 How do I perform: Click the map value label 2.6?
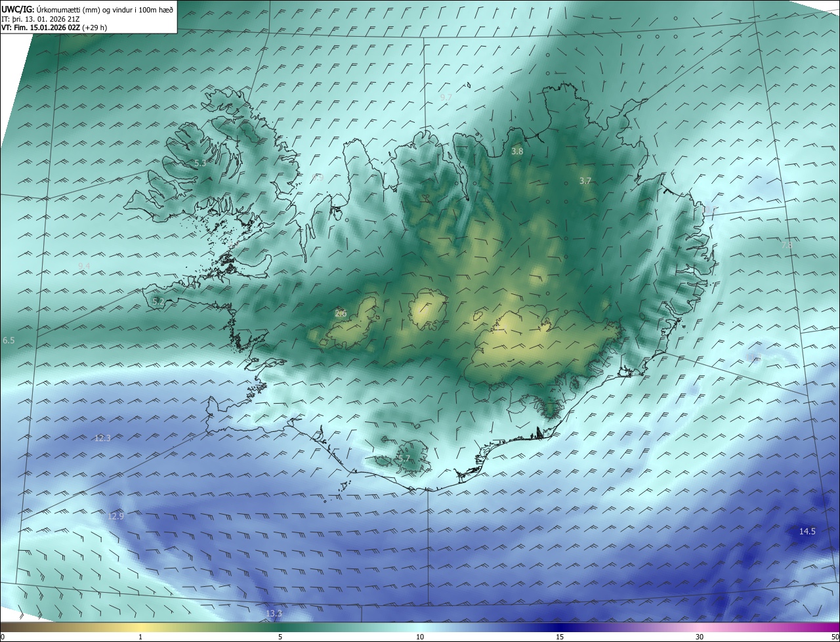coord(341,313)
